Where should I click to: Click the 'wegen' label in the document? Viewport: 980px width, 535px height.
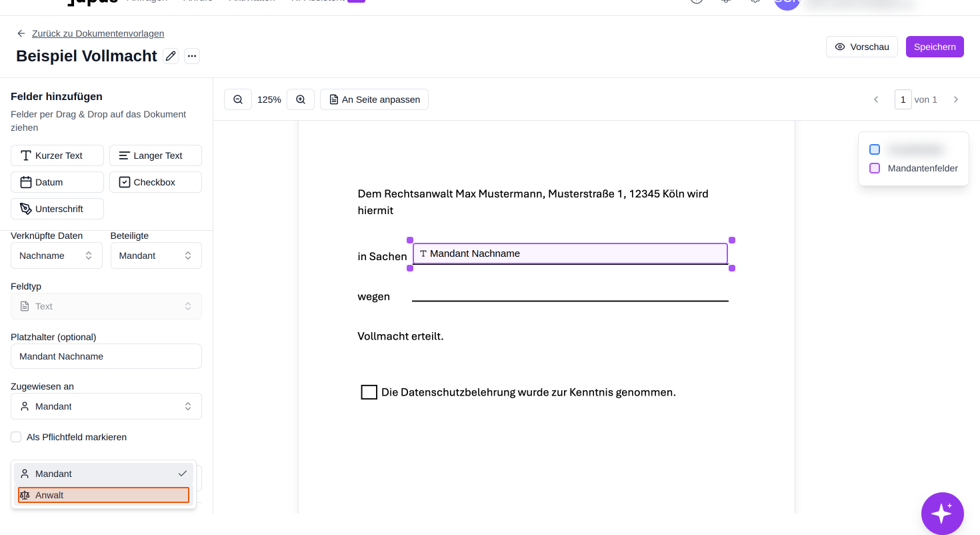[374, 297]
